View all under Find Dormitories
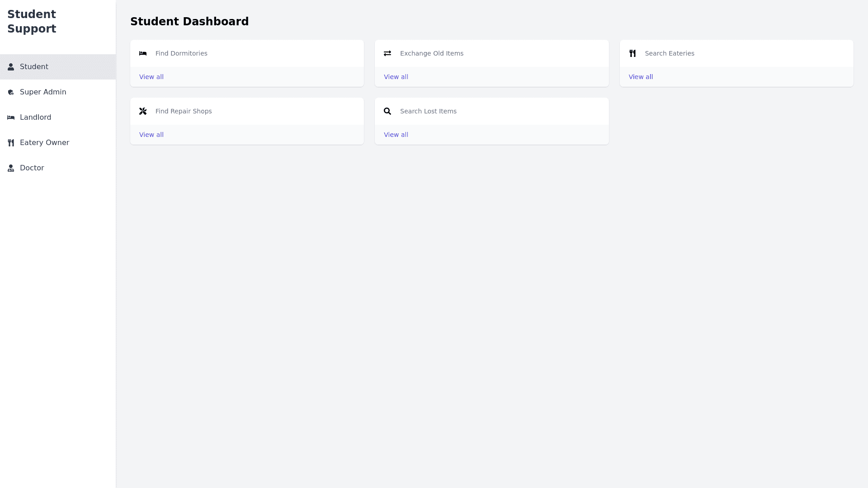Screen dimensions: 868x488 (151, 77)
